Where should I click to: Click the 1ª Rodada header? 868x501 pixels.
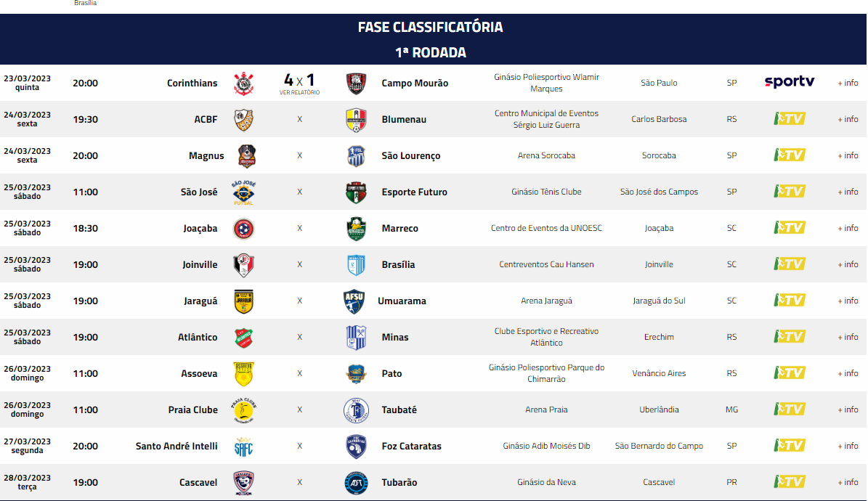pos(431,52)
